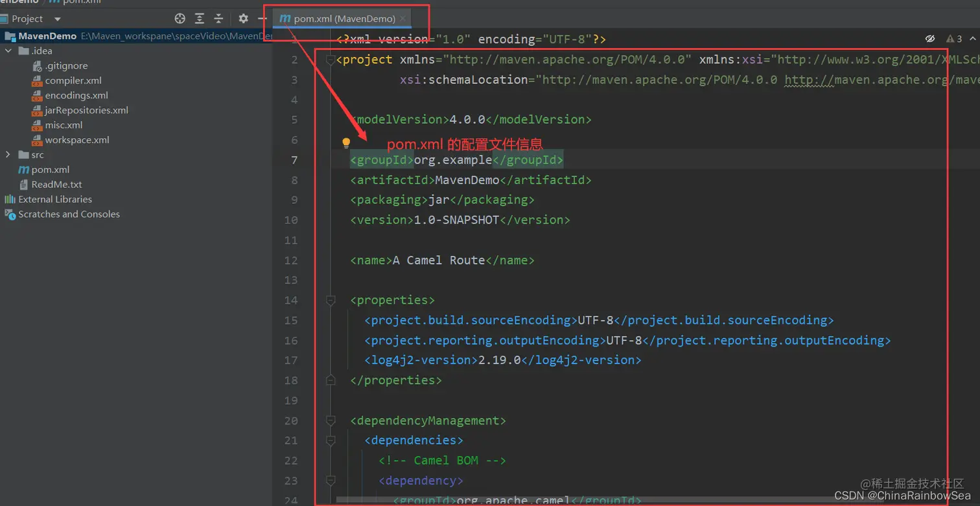Open misc.xml in the project tree
980x506 pixels.
64,125
